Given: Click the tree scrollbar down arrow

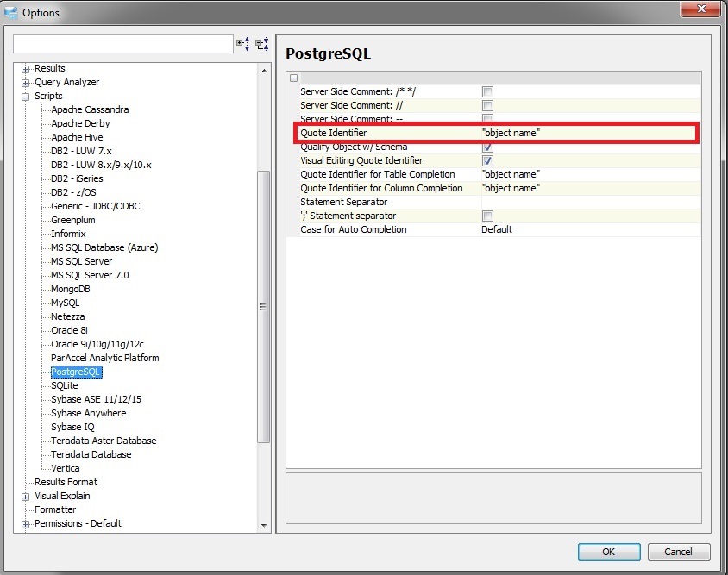Looking at the screenshot, I should coord(264,525).
